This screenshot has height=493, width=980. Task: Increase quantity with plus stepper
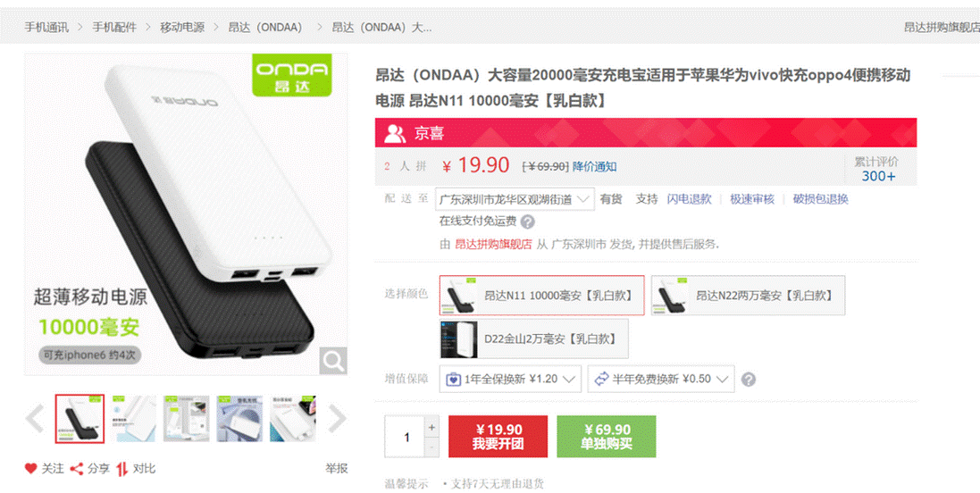[x=431, y=428]
